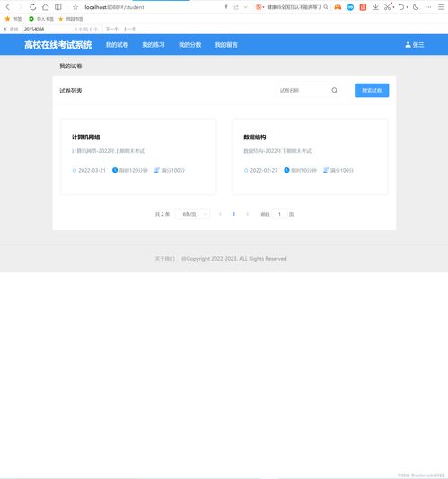The height and width of the screenshot is (479, 448).
Task: Expand the address bar dropdown chevron
Action: click(245, 7)
